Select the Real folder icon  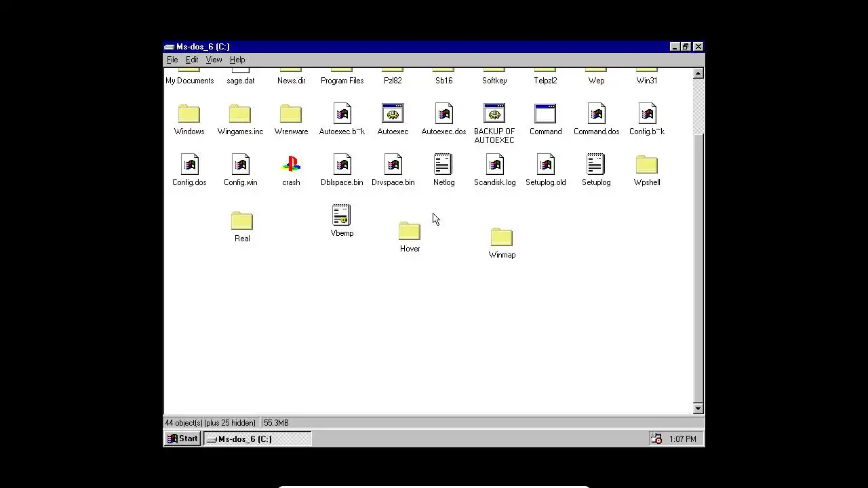(242, 221)
